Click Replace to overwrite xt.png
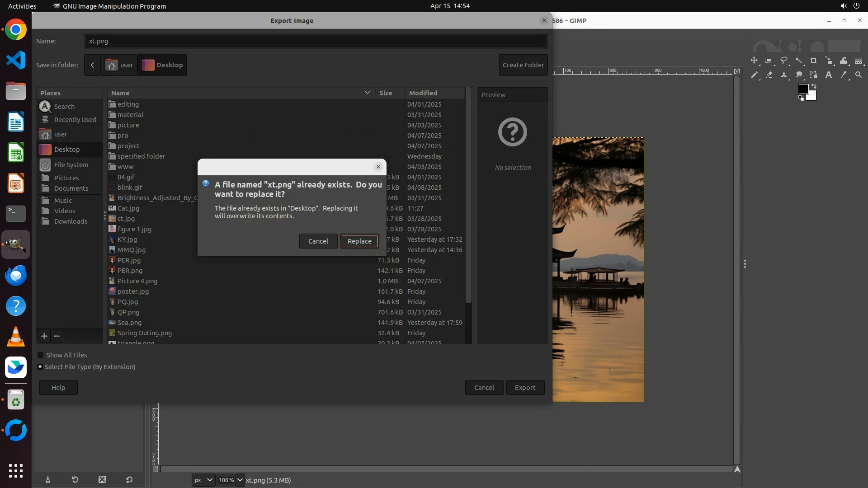868x488 pixels. [x=359, y=241]
